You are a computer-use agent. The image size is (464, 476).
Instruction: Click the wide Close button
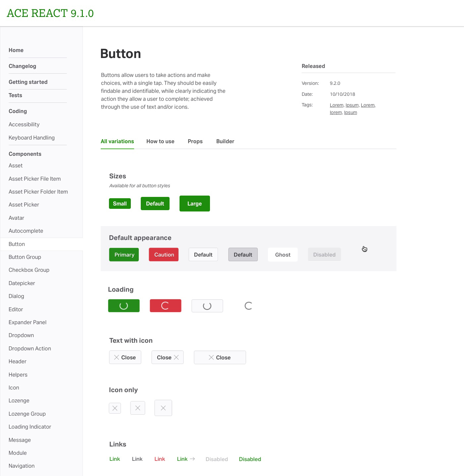click(220, 357)
